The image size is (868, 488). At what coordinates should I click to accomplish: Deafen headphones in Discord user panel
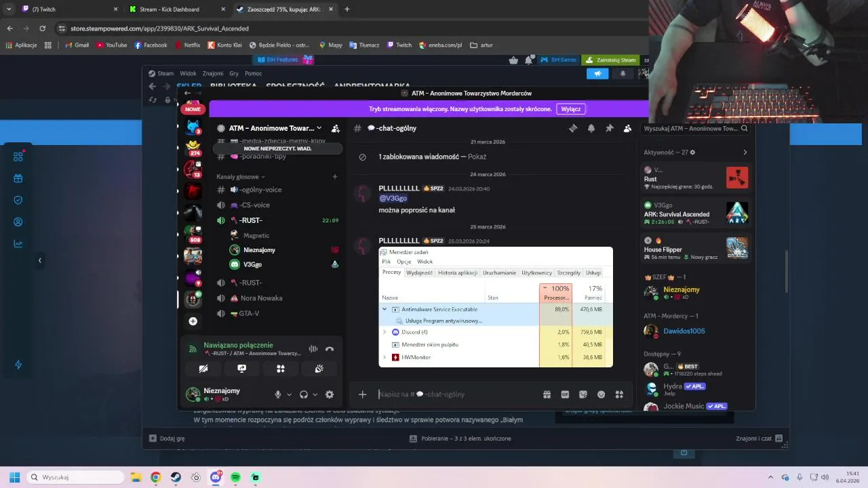pyautogui.click(x=304, y=394)
